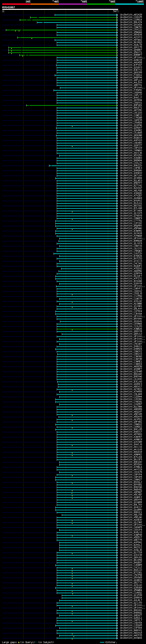146x644 pixels.
Task: Open hit UniRef100_C1MR14
Action: coord(131,20)
